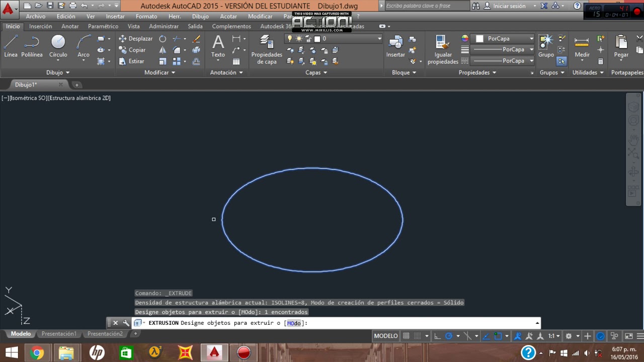Image resolution: width=644 pixels, height=362 pixels.
Task: Expand the Dibujo panel dropdown
Action: click(58, 72)
